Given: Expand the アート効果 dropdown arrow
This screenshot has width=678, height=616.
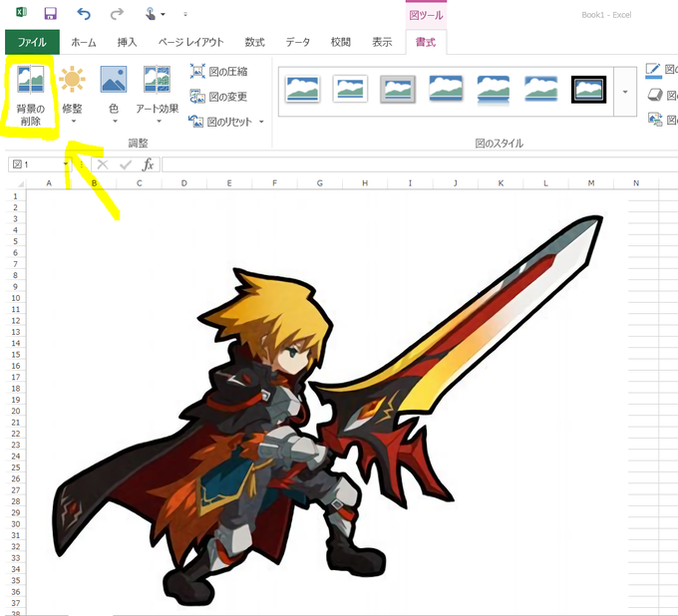Looking at the screenshot, I should click(x=159, y=122).
